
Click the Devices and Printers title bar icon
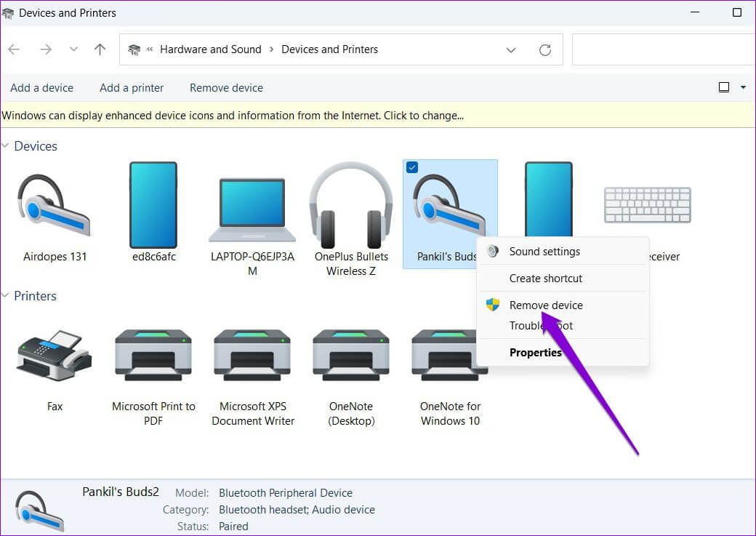pyautogui.click(x=8, y=13)
